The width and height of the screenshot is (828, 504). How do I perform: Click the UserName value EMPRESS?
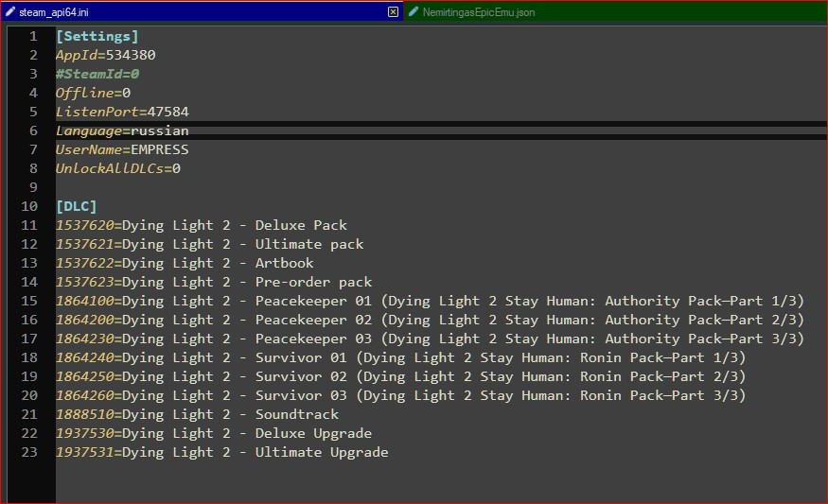(x=160, y=149)
